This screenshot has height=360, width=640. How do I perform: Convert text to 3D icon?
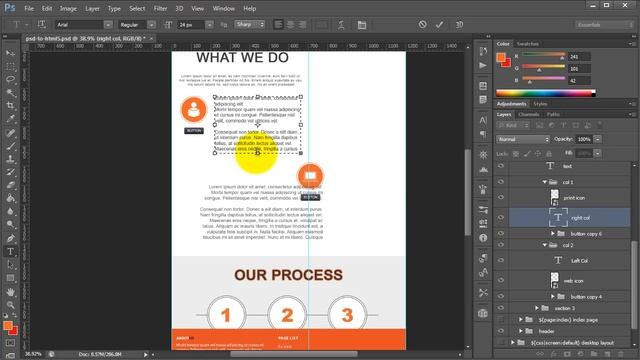(x=459, y=25)
